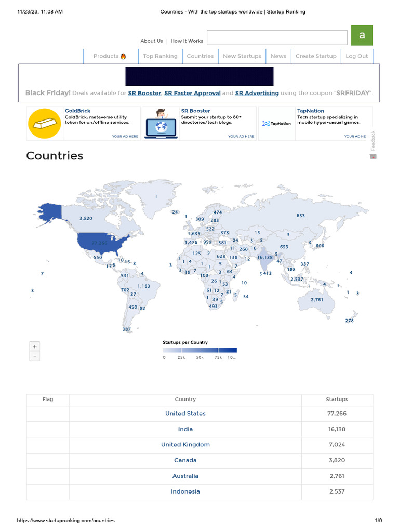
Task: Click the Startups column header
Action: 337,400
